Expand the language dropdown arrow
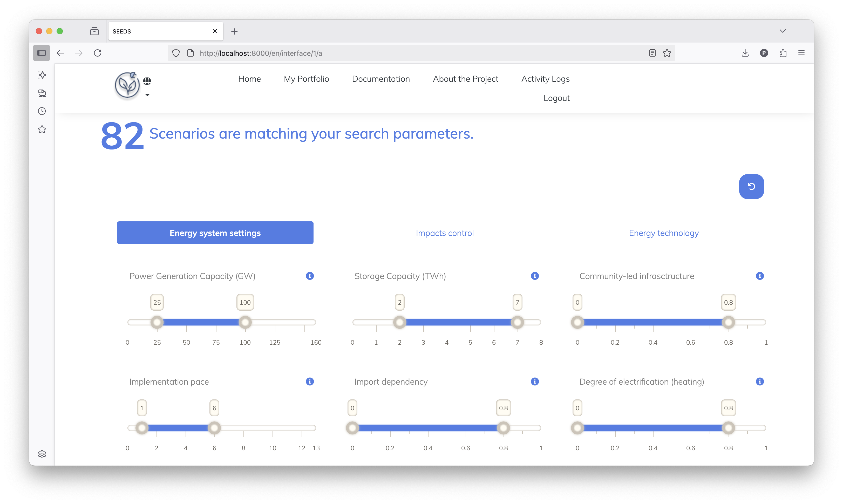Screen dimensions: 843x504 (x=147, y=95)
